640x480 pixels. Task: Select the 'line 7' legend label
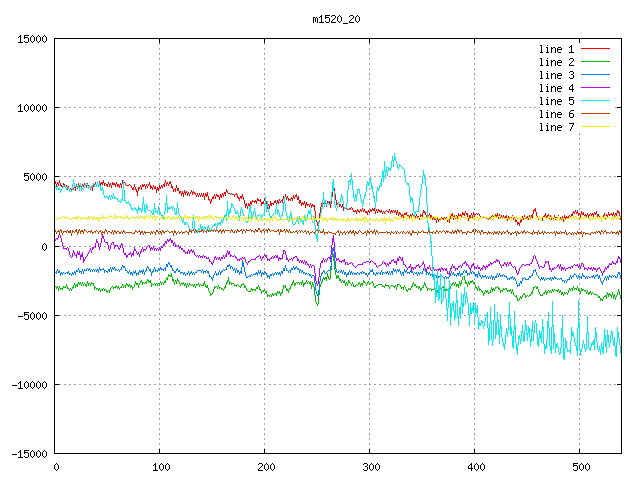pos(557,127)
